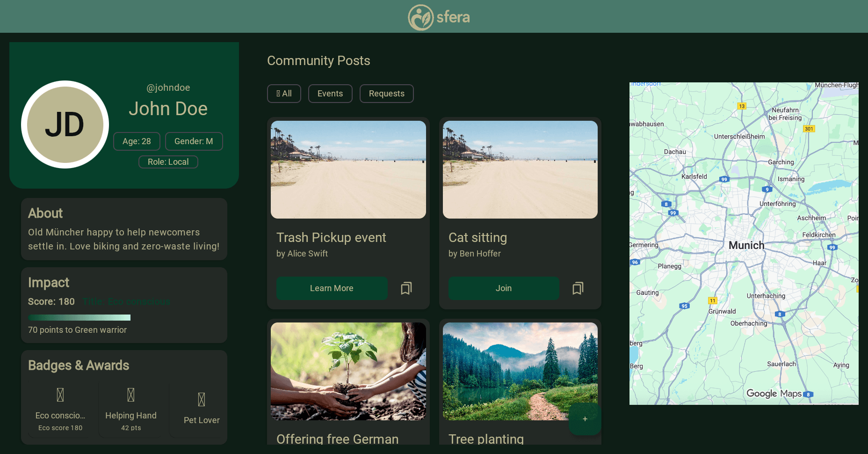Screen dimensions: 868x454
Task: Click the sfera logo icon
Action: (421, 17)
